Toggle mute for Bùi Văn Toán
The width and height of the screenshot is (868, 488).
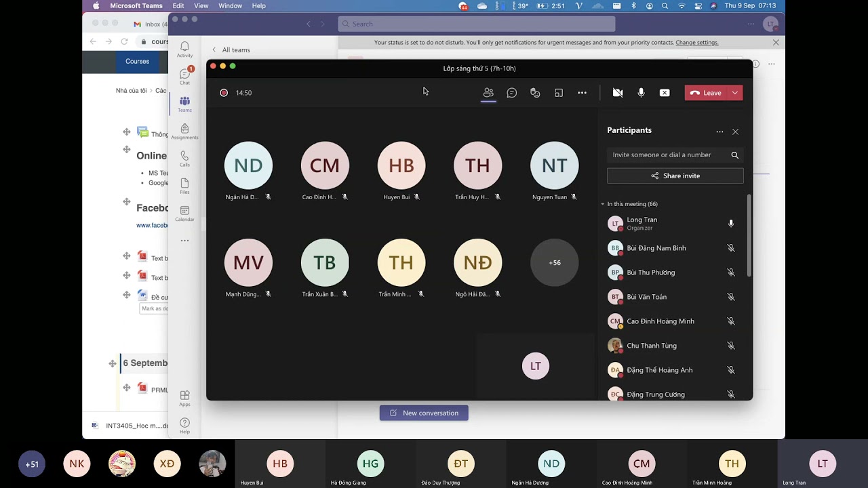[731, 297]
